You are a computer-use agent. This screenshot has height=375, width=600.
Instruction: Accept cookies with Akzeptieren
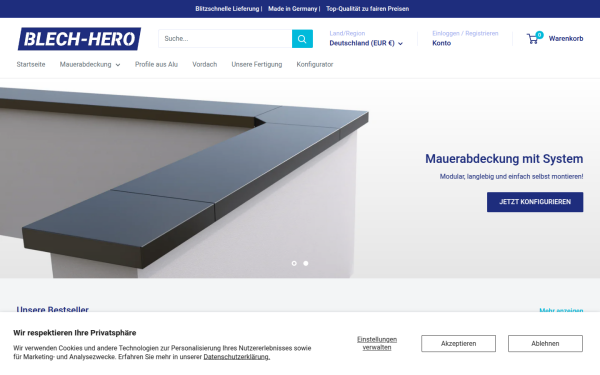pyautogui.click(x=458, y=344)
